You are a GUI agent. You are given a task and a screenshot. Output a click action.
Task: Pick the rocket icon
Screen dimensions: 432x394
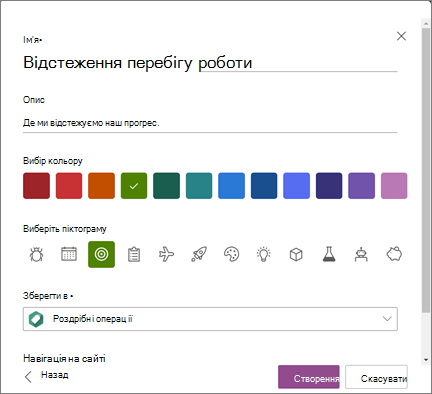coord(199,254)
